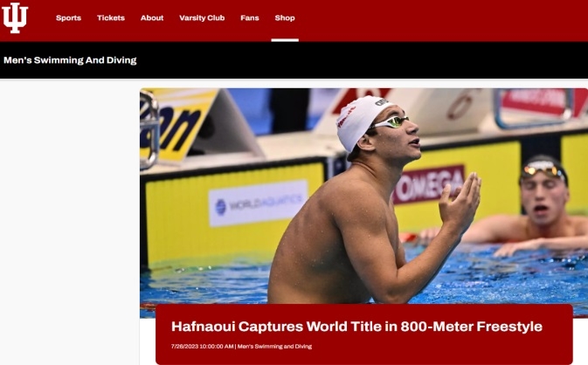Open the Tickets menu item
This screenshot has width=588, height=365.
(x=111, y=18)
